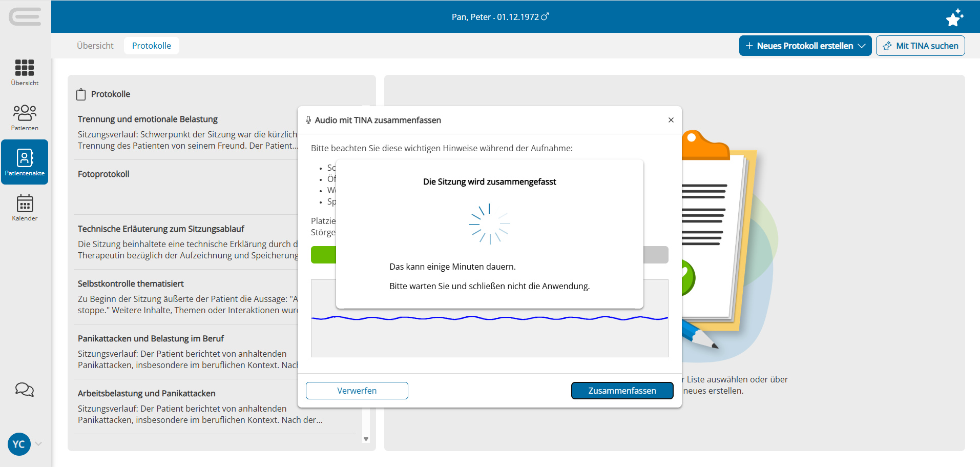Click the Verwerfen button
980x467 pixels.
click(357, 391)
